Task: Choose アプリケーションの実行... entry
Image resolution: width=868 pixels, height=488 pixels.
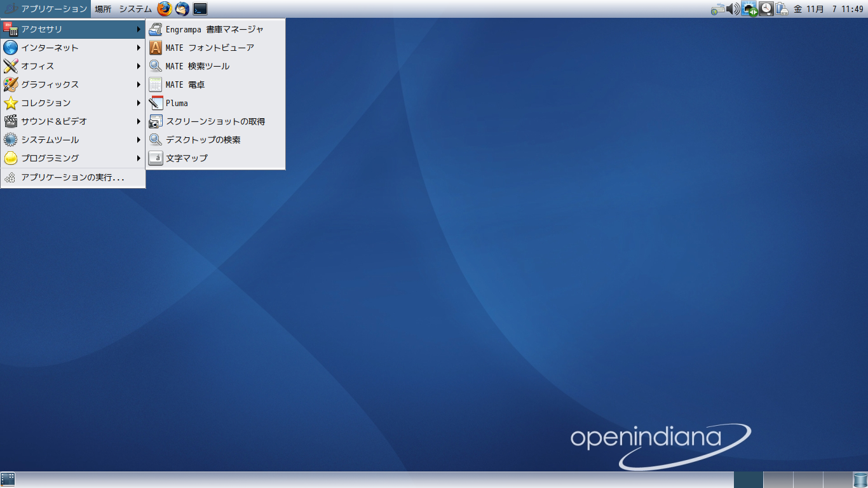Action: click(x=73, y=178)
